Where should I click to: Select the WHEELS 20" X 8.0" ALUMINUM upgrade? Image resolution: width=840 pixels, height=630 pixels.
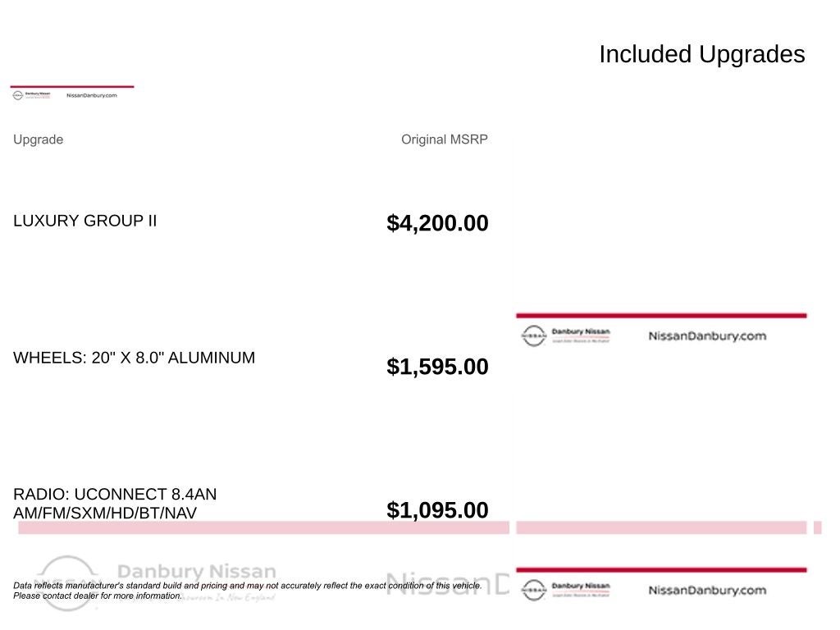click(134, 358)
